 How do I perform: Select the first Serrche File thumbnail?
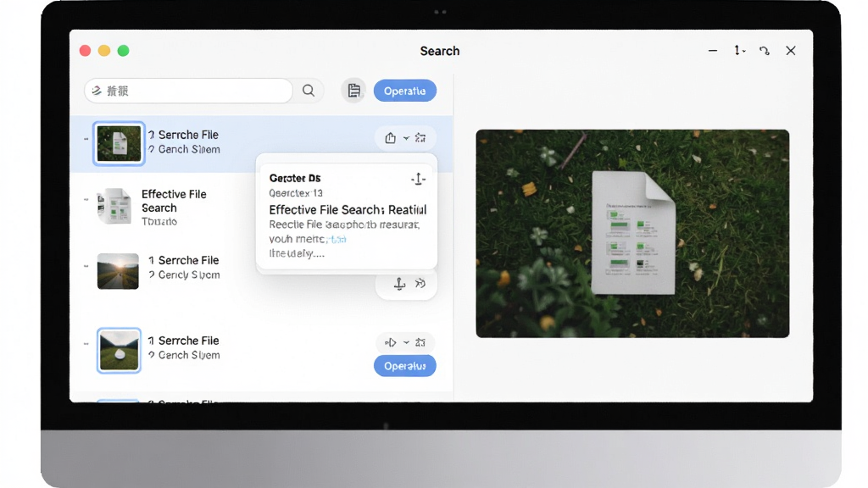click(x=119, y=143)
